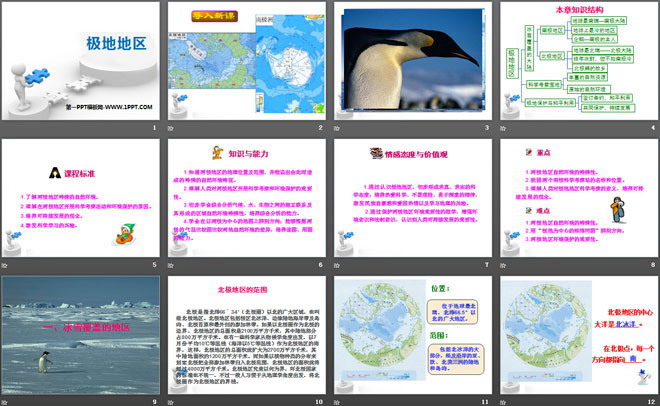Click book stack icon on slide 7

[x=376, y=153]
